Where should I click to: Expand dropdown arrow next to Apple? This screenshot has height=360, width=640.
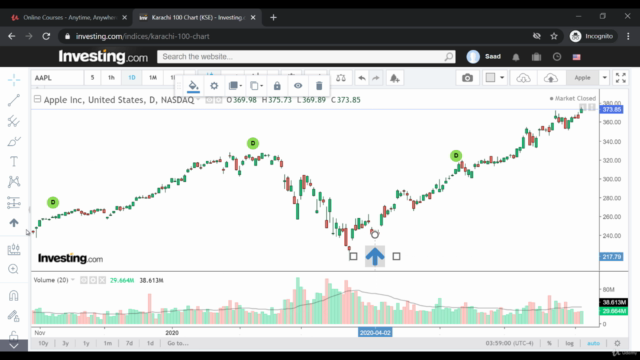tap(604, 78)
